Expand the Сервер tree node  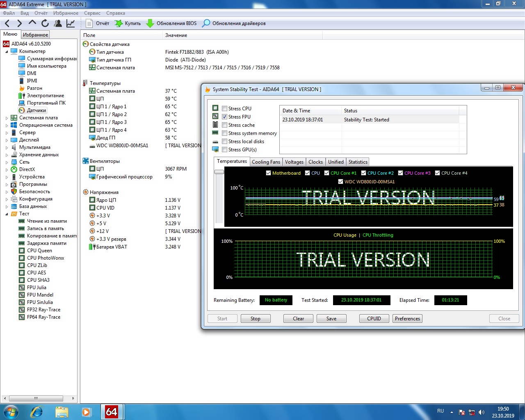[x=7, y=133]
